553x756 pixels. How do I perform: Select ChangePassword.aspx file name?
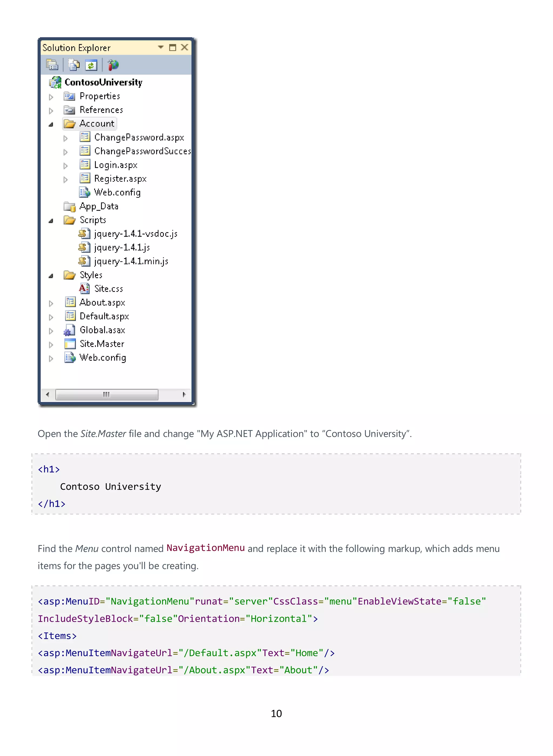pyautogui.click(x=139, y=138)
